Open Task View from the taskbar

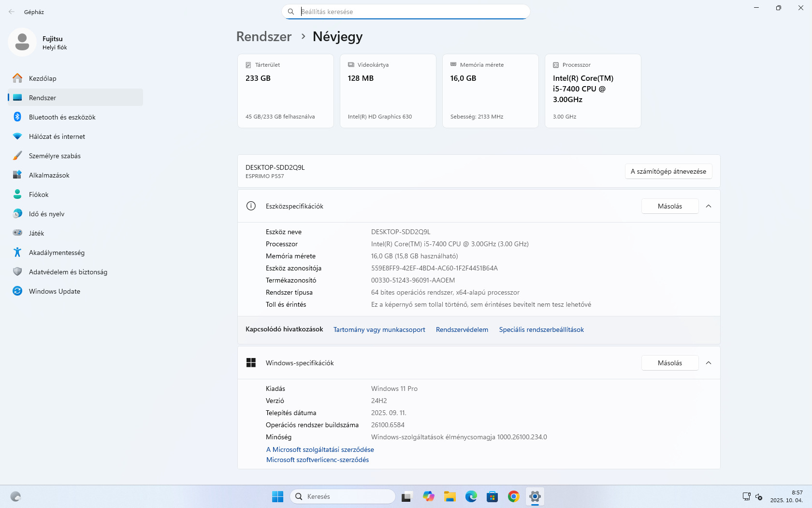[406, 496]
